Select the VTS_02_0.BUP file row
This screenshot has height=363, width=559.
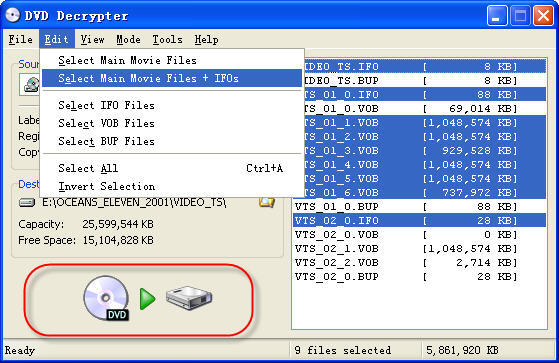[x=419, y=277]
